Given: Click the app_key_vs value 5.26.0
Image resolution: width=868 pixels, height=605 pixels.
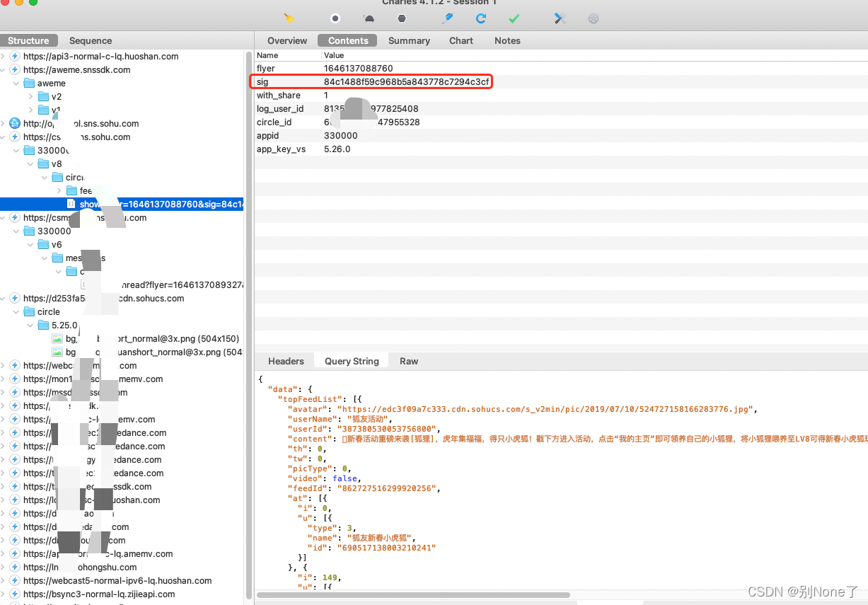Looking at the screenshot, I should 337,149.
